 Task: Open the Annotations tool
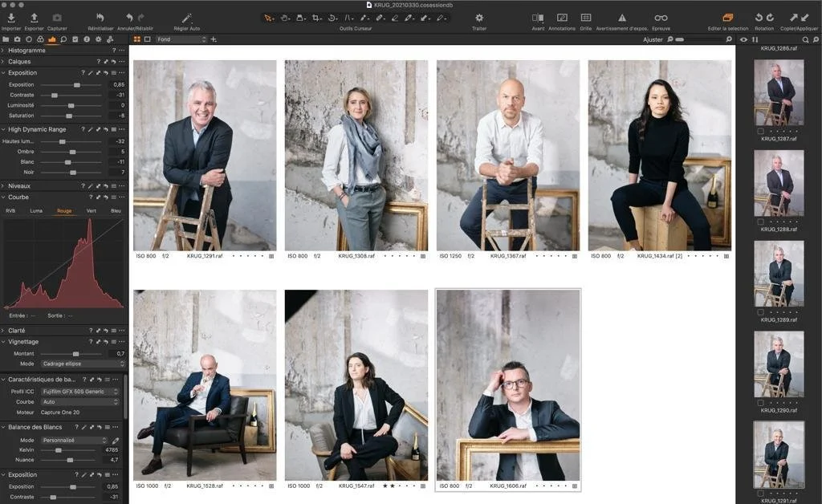562,18
